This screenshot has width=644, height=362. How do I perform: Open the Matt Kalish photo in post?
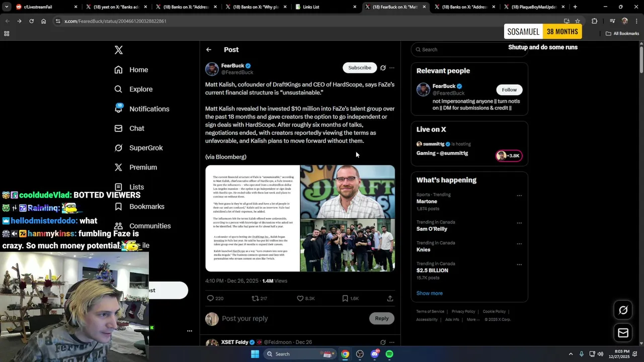[348, 191]
